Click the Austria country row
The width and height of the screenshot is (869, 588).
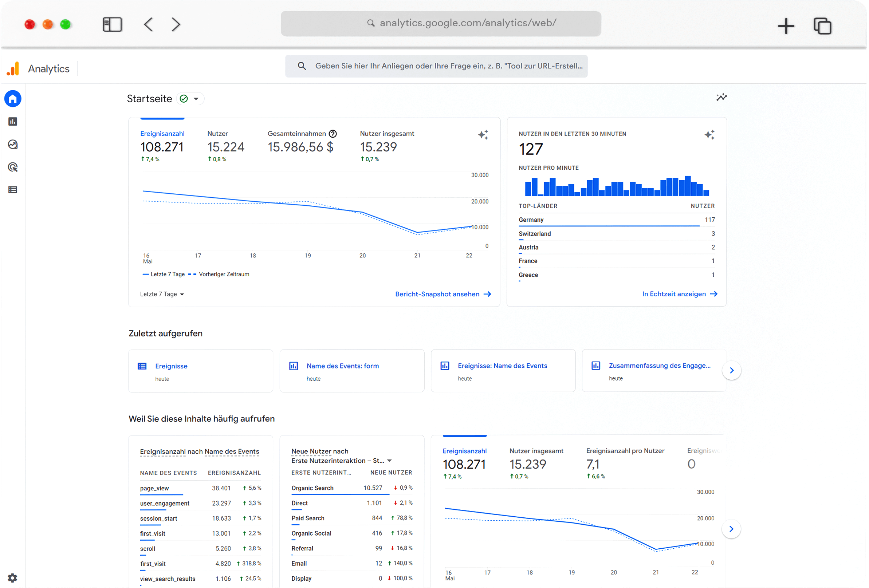(x=617, y=248)
